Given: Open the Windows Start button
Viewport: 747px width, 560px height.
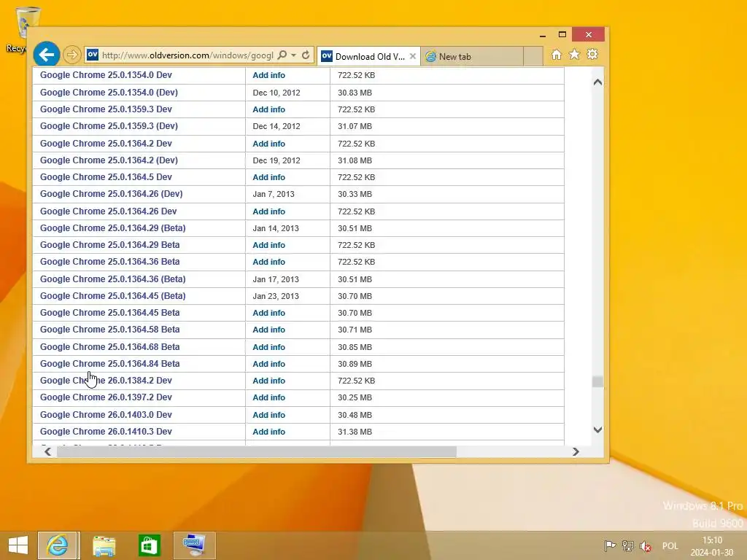Looking at the screenshot, I should (x=18, y=545).
